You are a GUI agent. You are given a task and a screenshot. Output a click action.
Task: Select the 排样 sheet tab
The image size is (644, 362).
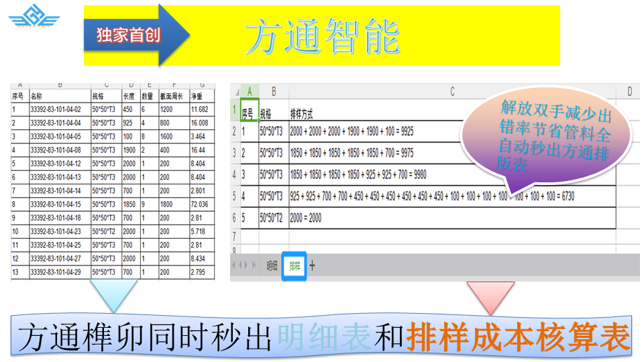coord(294,265)
